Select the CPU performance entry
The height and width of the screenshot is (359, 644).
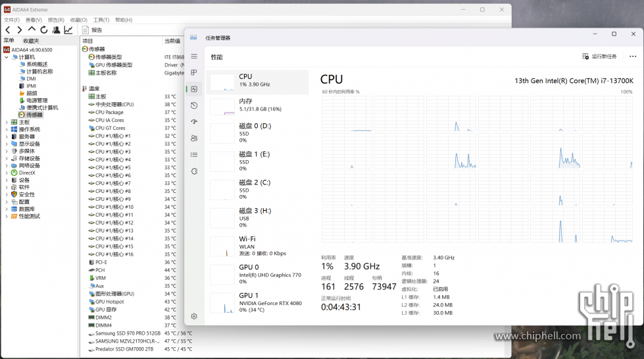(257, 82)
